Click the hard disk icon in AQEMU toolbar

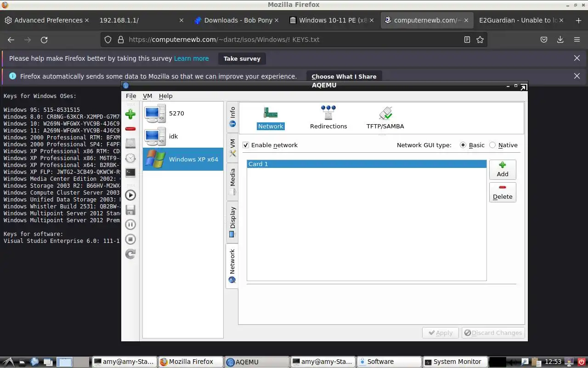130,143
